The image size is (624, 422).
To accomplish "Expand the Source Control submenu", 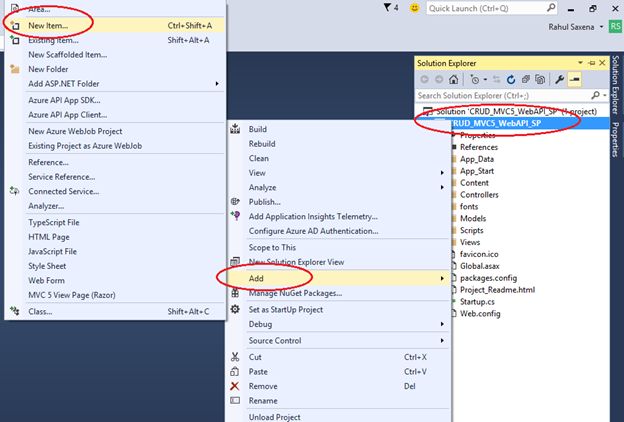I will click(x=442, y=340).
